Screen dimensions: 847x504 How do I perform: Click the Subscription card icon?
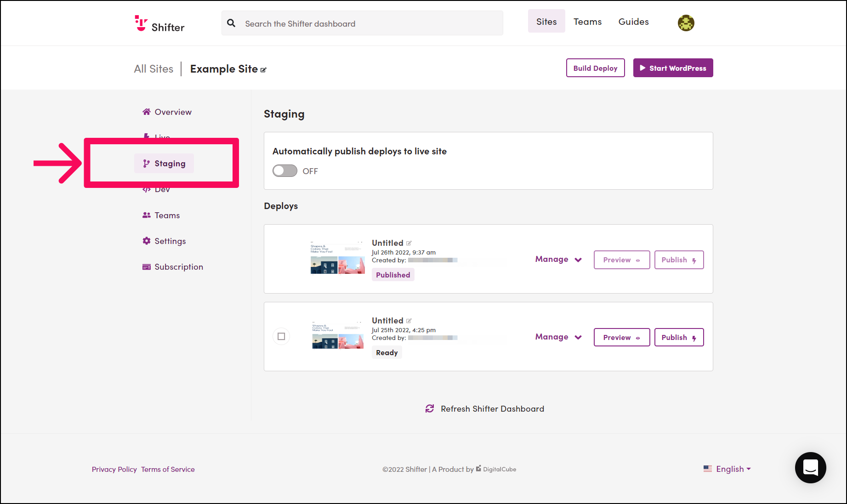[x=147, y=267]
